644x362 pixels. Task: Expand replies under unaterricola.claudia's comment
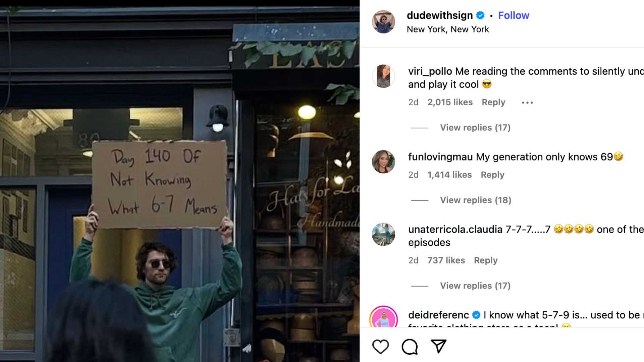pyautogui.click(x=475, y=286)
